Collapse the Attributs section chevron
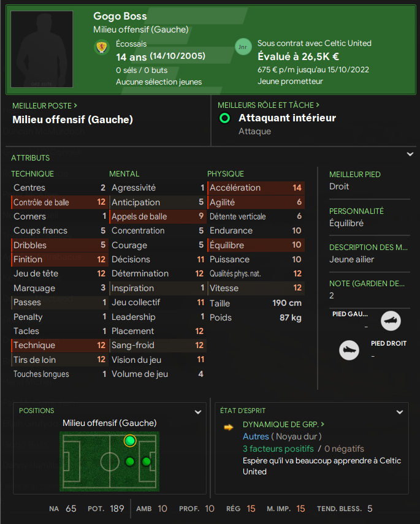420x524 pixels. [x=410, y=154]
